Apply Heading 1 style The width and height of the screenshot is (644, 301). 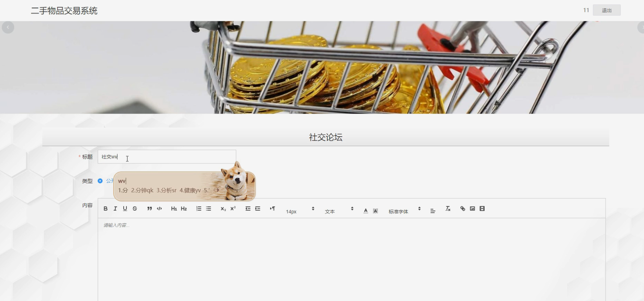click(174, 209)
